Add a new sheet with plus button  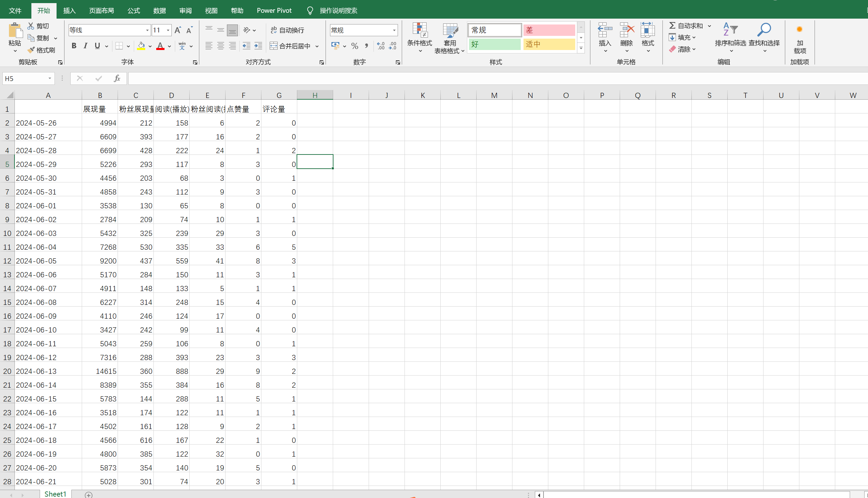click(89, 495)
